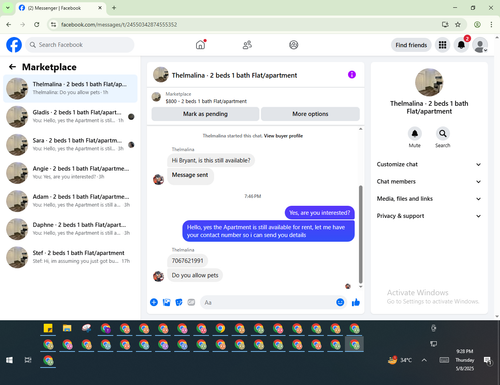Open the Adam conversation
This screenshot has height=385, width=500.
click(70, 201)
